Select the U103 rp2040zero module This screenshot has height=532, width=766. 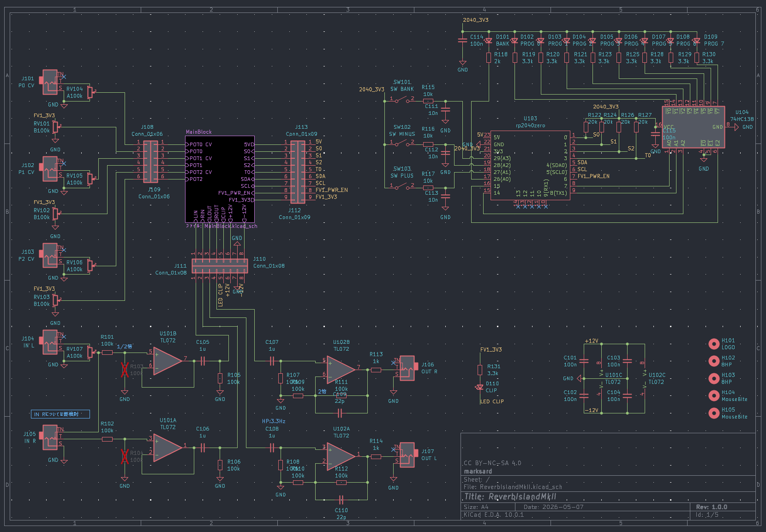click(x=530, y=165)
